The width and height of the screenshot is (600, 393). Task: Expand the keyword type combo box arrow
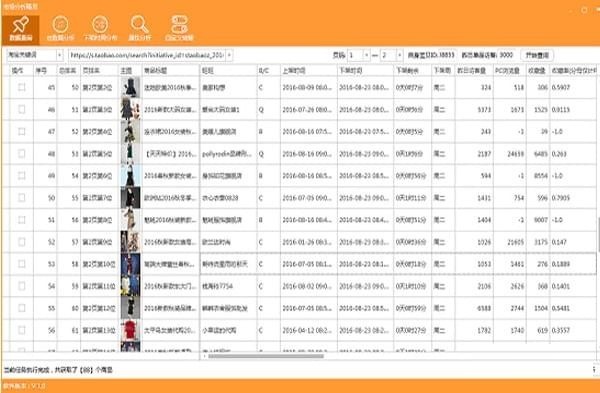(60, 55)
